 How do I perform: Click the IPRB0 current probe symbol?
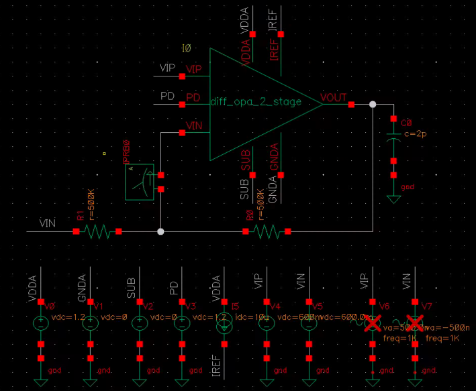[x=140, y=182]
